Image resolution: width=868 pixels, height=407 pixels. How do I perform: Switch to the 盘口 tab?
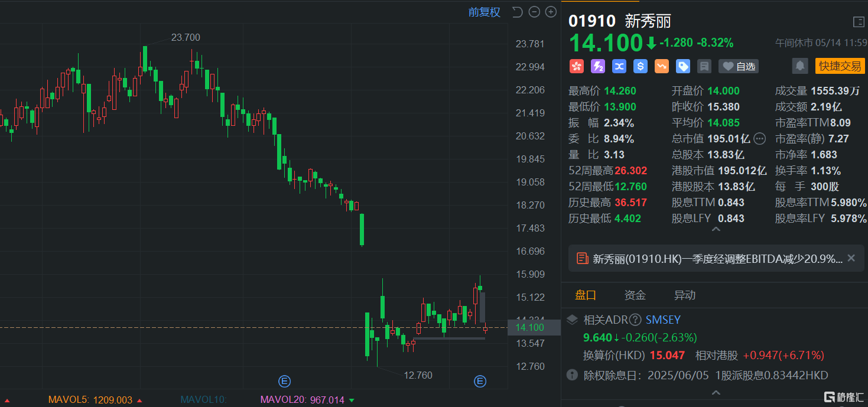(x=586, y=295)
